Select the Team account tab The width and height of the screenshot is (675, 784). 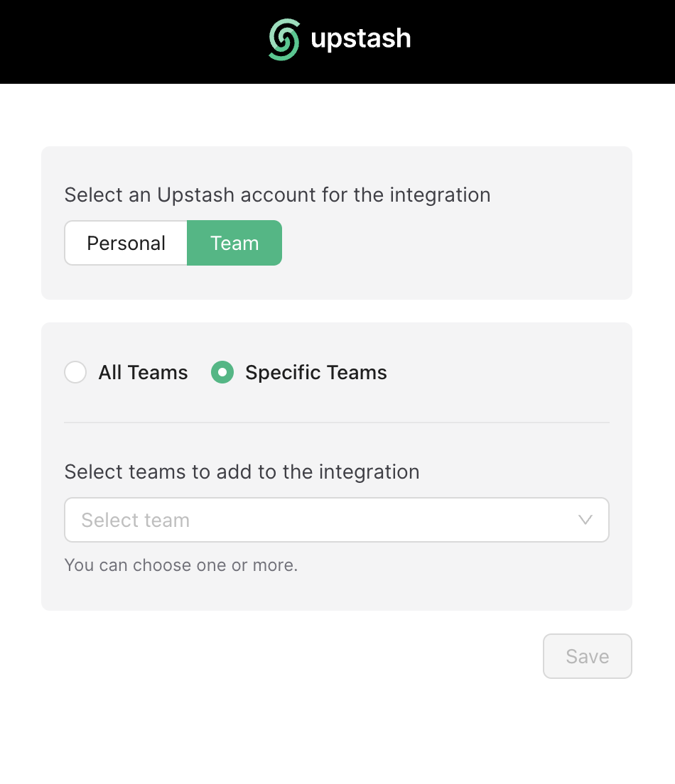pos(234,243)
